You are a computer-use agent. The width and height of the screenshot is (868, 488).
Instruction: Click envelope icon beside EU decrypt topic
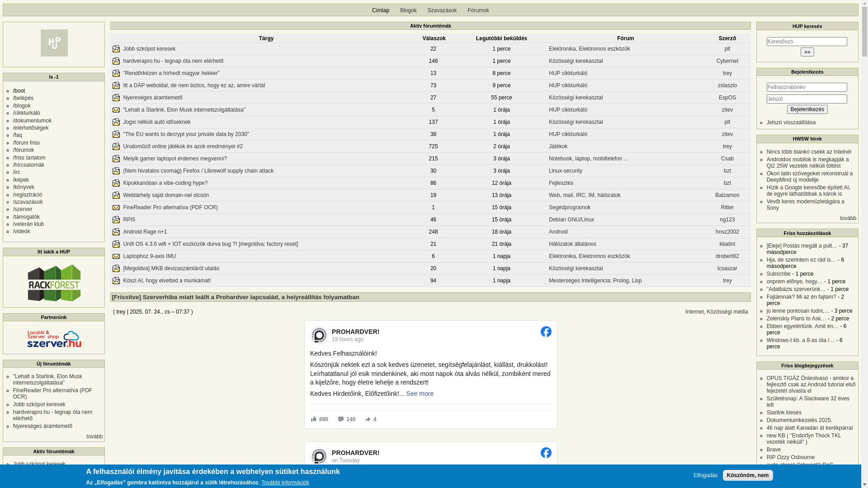[x=116, y=134]
